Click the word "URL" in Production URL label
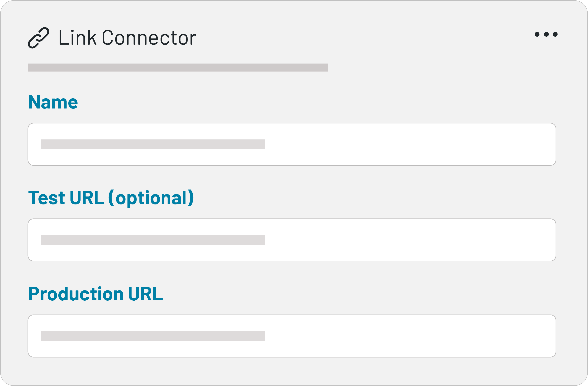 coord(145,294)
